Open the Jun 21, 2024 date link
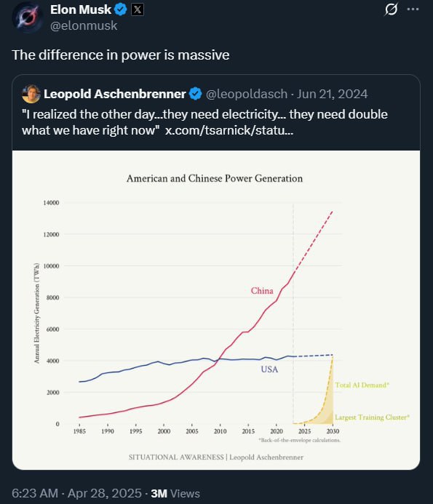The height and width of the screenshot is (504, 433). (332, 94)
